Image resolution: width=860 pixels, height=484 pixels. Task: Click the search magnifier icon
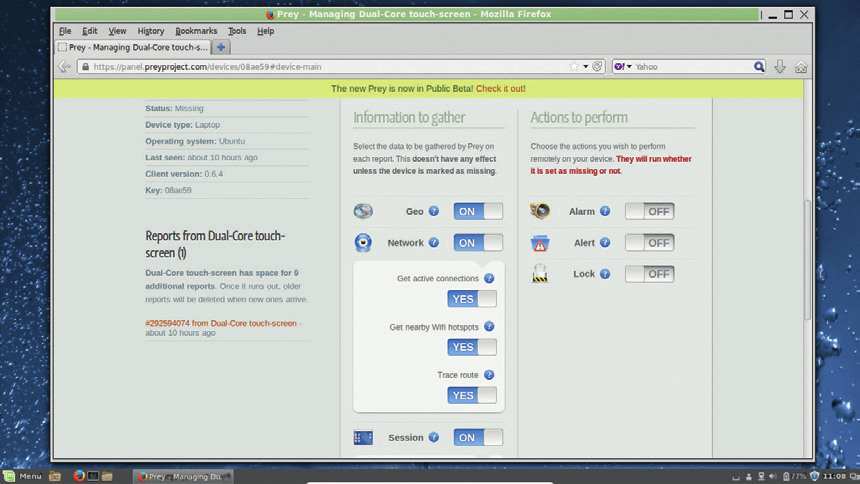[759, 66]
